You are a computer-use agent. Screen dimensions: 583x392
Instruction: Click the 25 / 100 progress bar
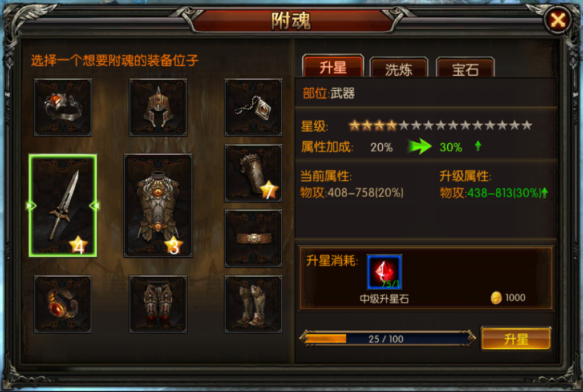[x=387, y=338]
